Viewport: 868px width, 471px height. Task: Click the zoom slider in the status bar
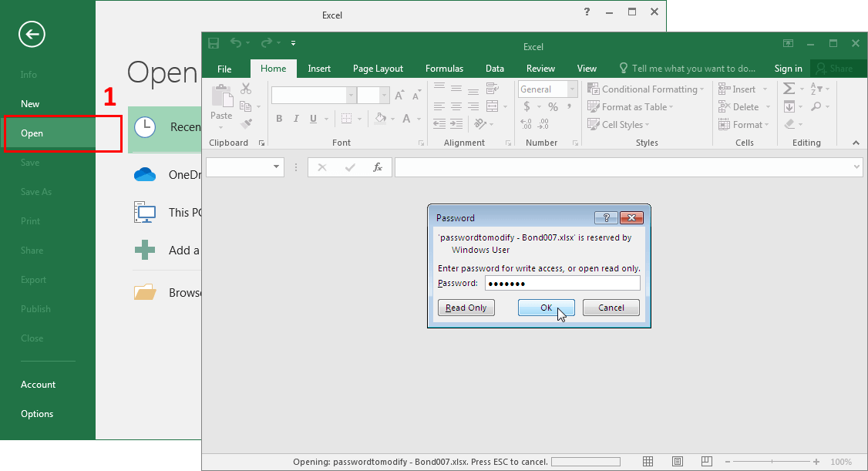coord(772,461)
